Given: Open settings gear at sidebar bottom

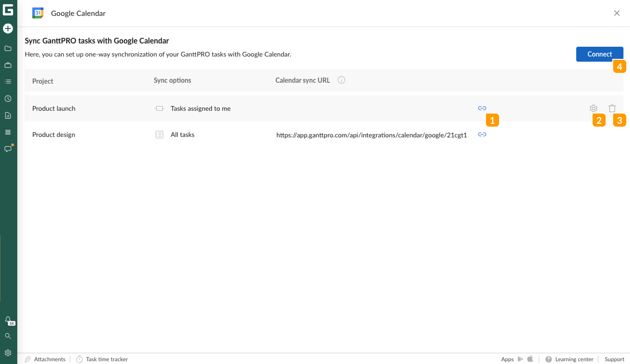Looking at the screenshot, I should [x=8, y=353].
